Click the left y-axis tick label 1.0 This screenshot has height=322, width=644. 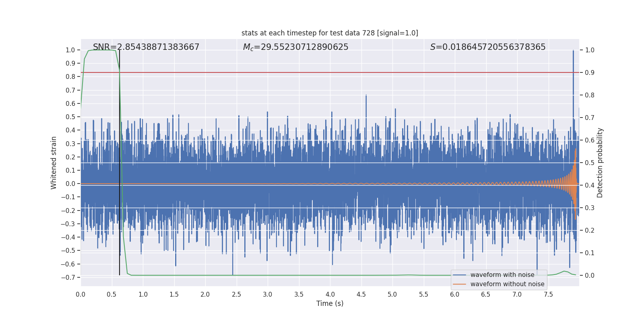coord(70,50)
